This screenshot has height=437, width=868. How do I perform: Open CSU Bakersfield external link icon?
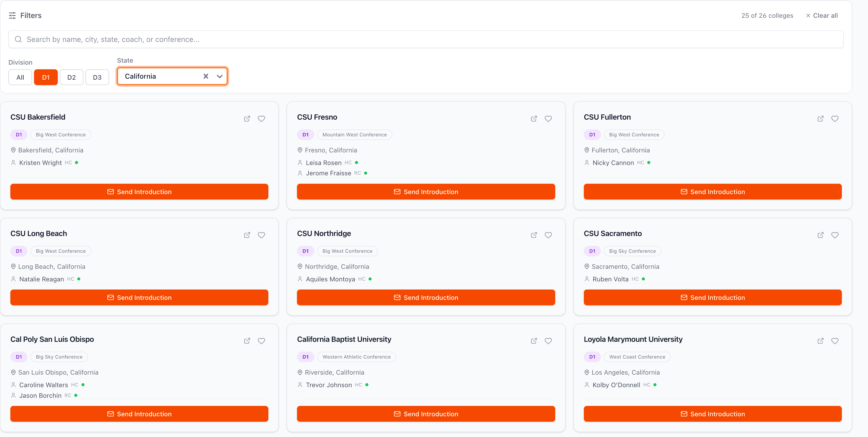(247, 119)
